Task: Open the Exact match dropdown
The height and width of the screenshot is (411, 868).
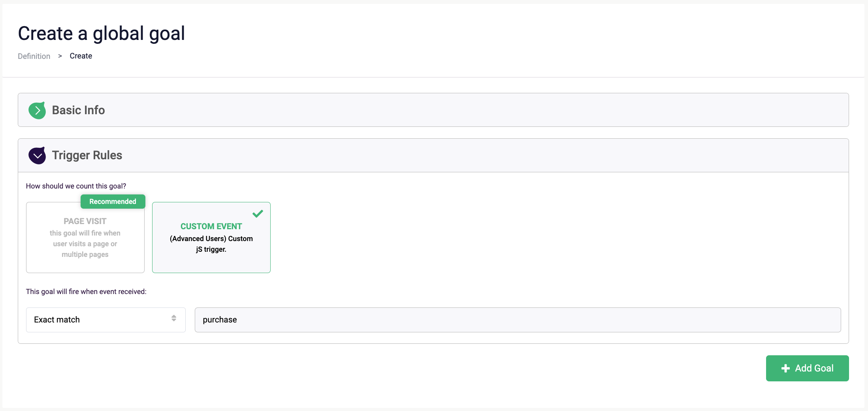Action: [105, 320]
